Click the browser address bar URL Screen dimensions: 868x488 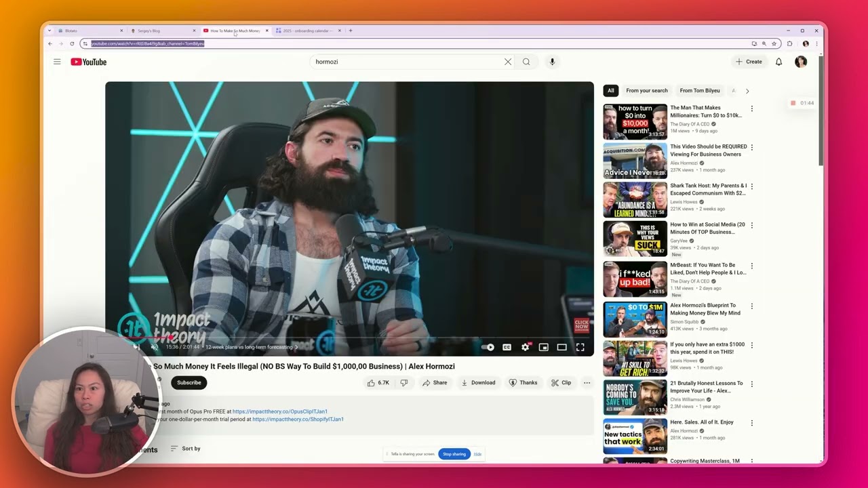coord(147,43)
